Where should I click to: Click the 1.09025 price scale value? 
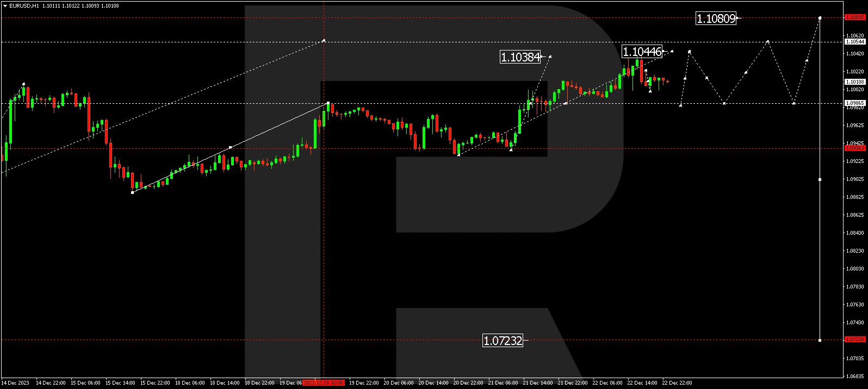(x=855, y=179)
